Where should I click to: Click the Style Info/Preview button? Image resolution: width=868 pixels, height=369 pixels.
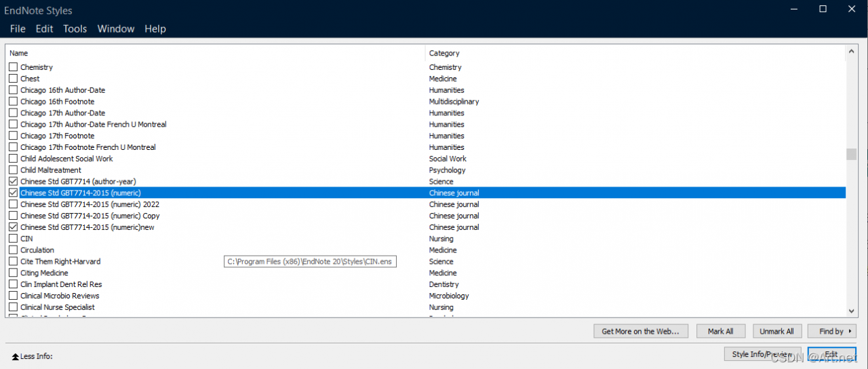pyautogui.click(x=762, y=354)
